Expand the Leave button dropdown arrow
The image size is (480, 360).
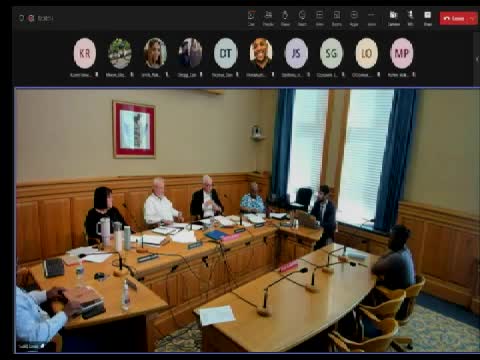[x=472, y=18]
